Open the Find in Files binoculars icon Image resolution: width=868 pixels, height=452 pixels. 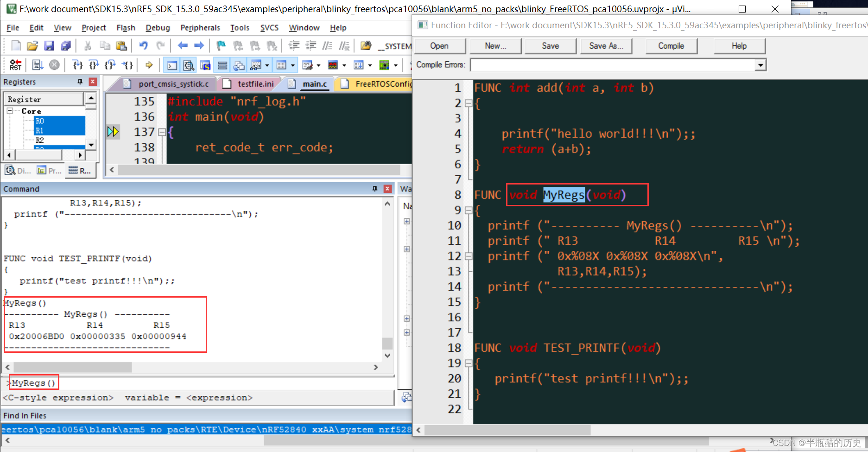tap(366, 45)
